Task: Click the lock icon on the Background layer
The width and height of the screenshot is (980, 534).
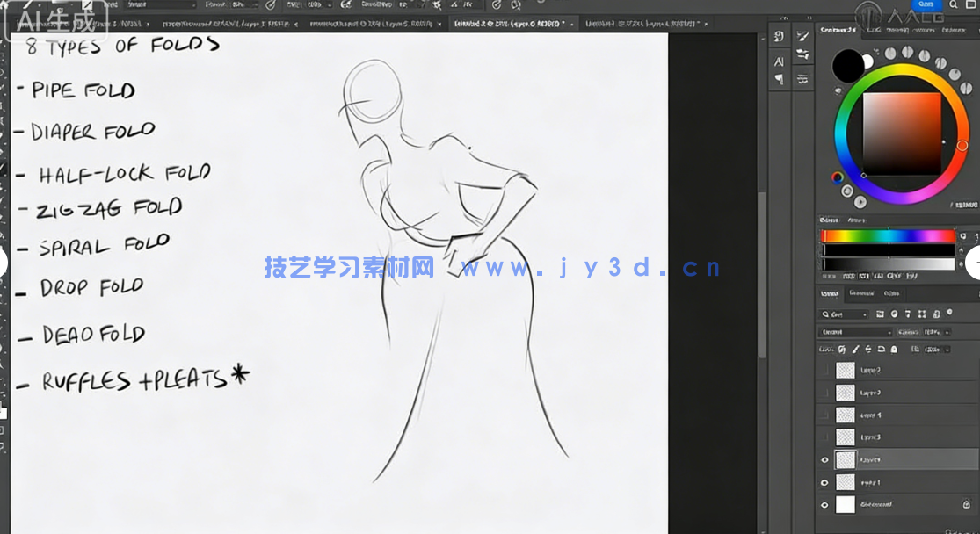Action: tap(966, 503)
